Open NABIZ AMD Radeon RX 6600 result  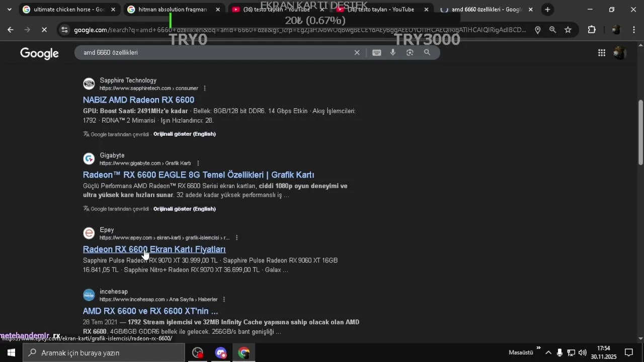[x=138, y=100]
